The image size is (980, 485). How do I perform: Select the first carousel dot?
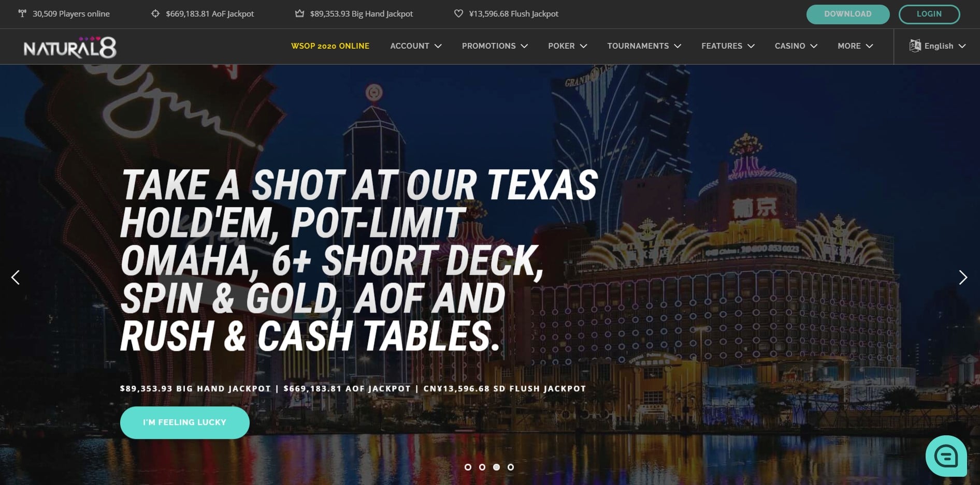coord(468,467)
